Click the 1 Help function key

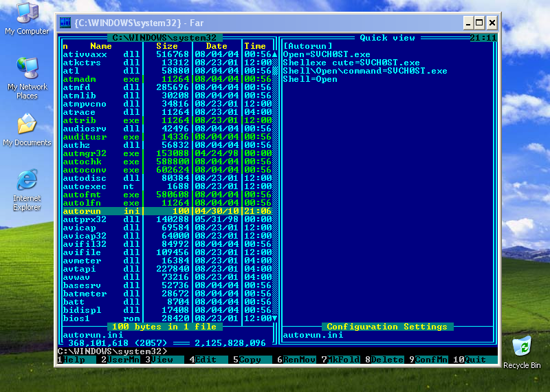coord(76,360)
